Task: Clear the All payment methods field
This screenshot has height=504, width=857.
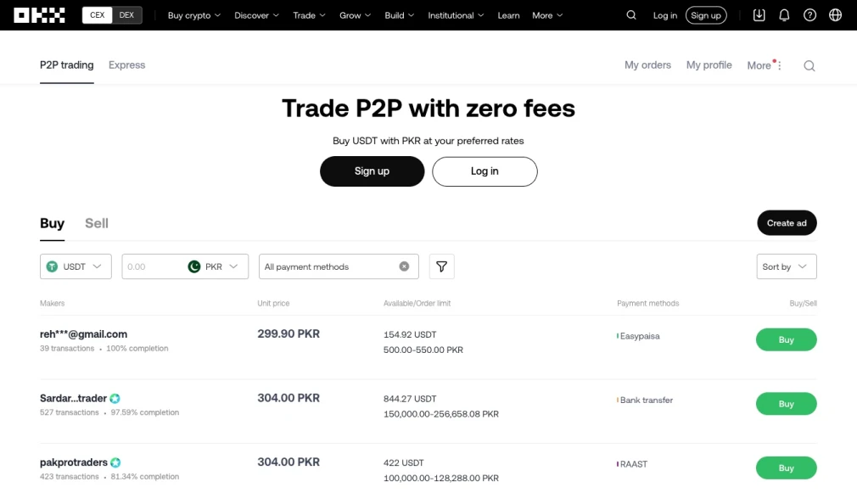Action: [404, 266]
